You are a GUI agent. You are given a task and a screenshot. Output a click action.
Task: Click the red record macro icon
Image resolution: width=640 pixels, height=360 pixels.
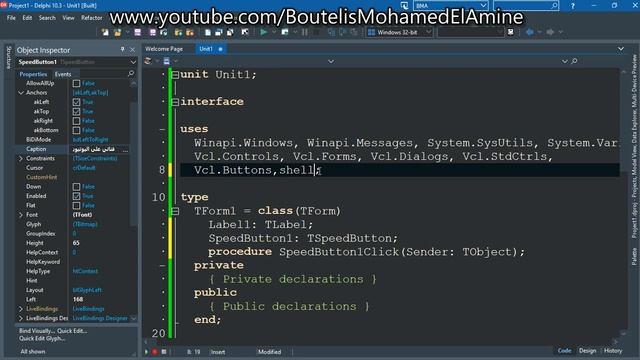[x=155, y=351]
